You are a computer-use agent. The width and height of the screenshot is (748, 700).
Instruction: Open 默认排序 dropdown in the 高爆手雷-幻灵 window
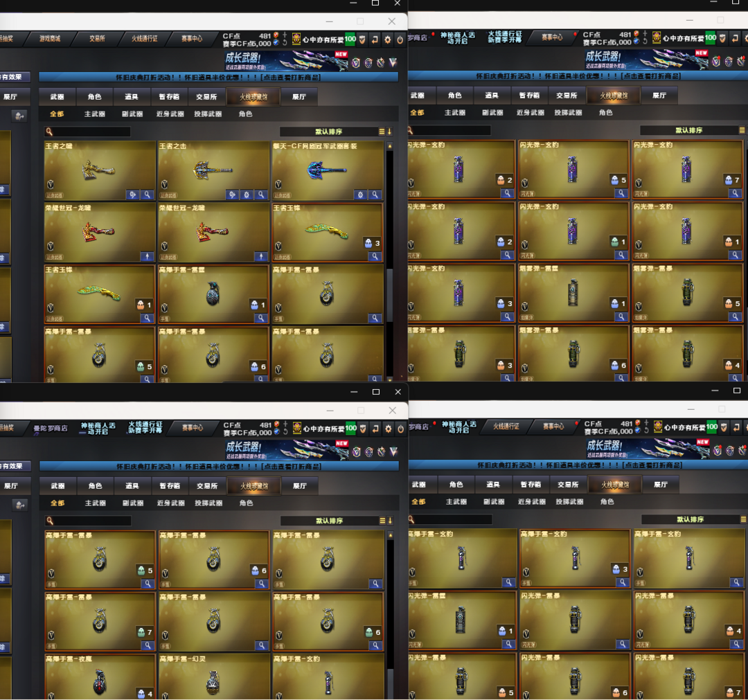pos(329,521)
